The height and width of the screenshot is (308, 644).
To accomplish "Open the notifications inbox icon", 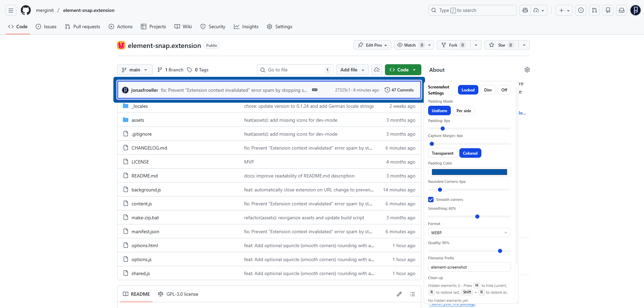I will pyautogui.click(x=621, y=10).
